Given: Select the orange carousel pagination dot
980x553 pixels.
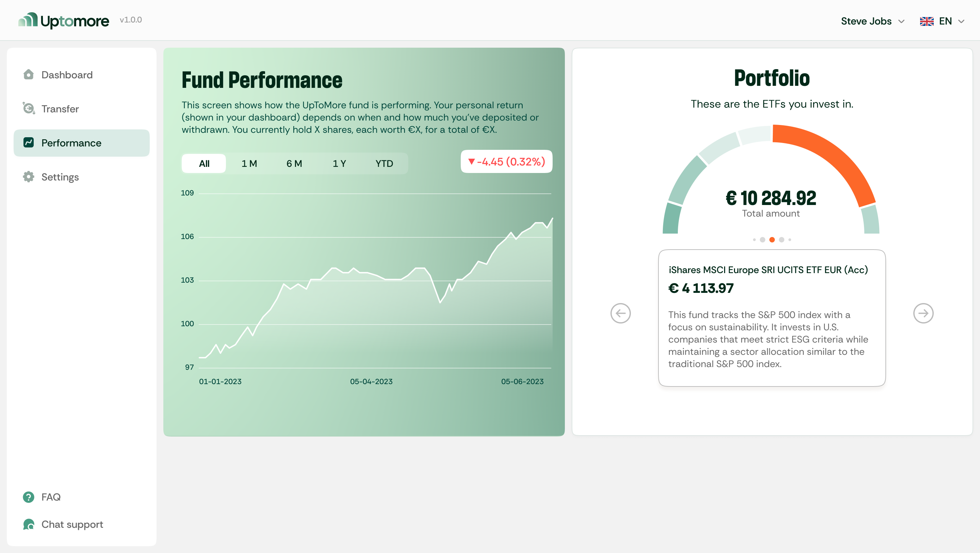Looking at the screenshot, I should point(772,239).
